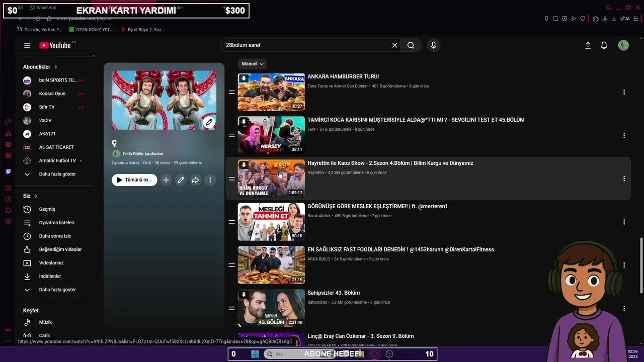The height and width of the screenshot is (362, 644).
Task: Open options for Görünüşe Göre Meslek Eşleştirme video
Action: tap(624, 222)
